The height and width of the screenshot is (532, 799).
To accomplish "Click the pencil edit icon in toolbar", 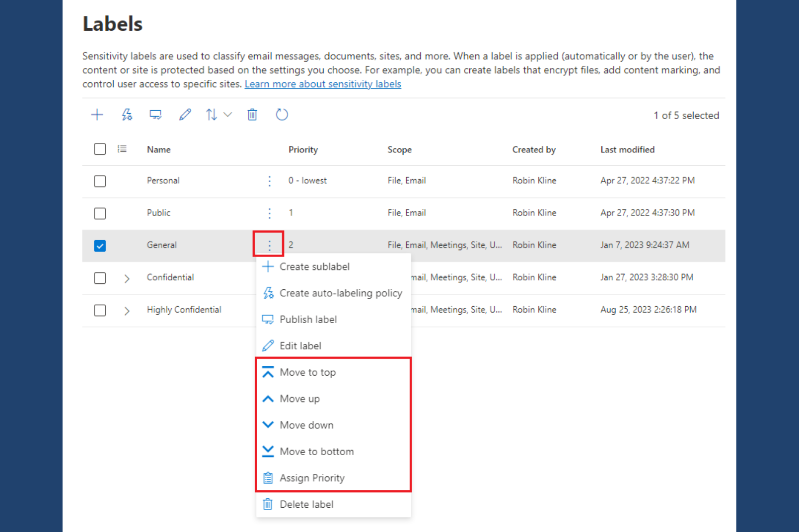I will [185, 115].
